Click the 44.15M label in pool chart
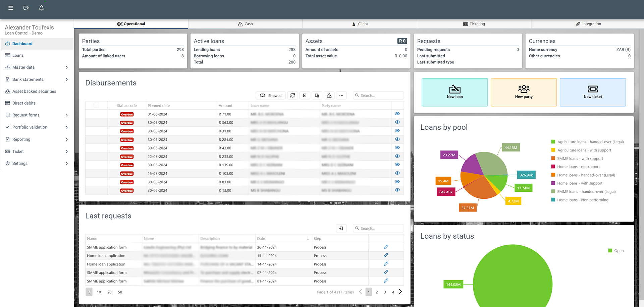 [511, 147]
